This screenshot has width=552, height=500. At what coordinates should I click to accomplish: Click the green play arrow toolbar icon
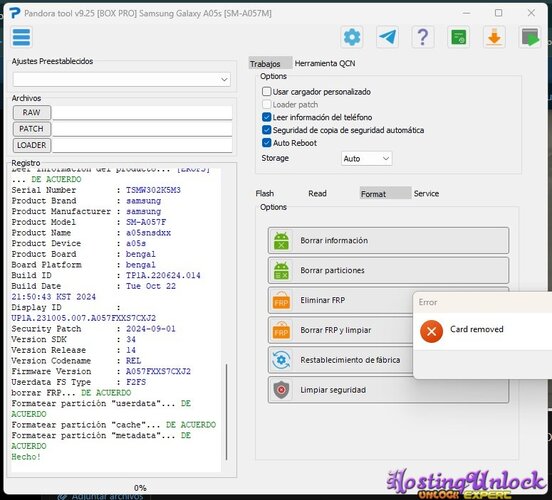[530, 37]
